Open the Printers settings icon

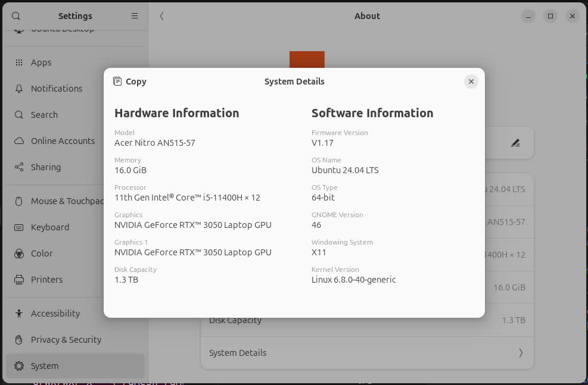tap(18, 280)
